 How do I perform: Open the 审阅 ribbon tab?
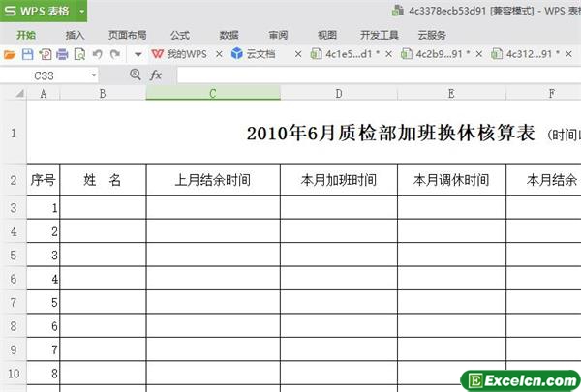[x=278, y=35]
